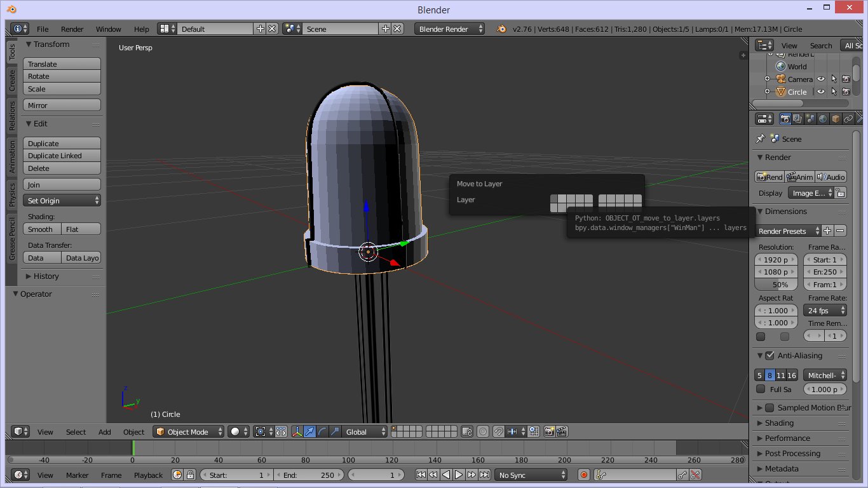Screen dimensions: 868x488
Task: Click the 50% resolution percentage slider
Action: [776, 285]
